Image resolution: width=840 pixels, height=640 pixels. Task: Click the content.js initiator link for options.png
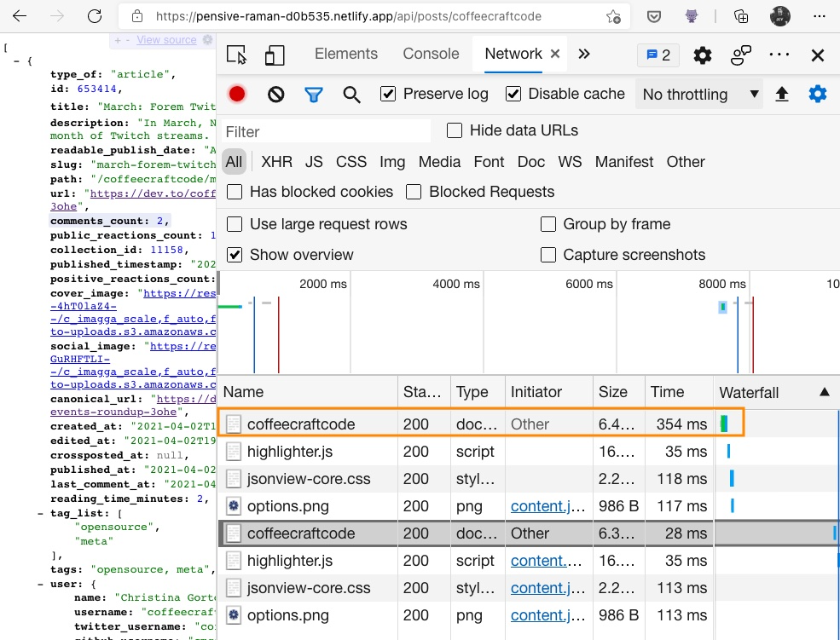click(x=548, y=506)
